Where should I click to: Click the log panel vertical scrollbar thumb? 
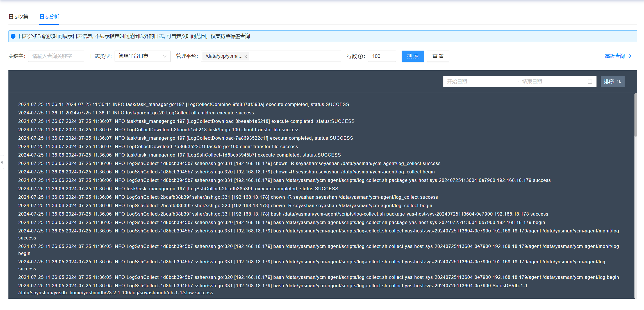coord(636,115)
